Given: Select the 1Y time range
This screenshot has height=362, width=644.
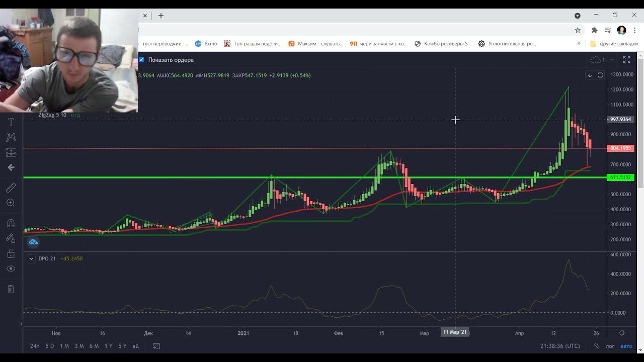Looking at the screenshot, I should [x=108, y=346].
